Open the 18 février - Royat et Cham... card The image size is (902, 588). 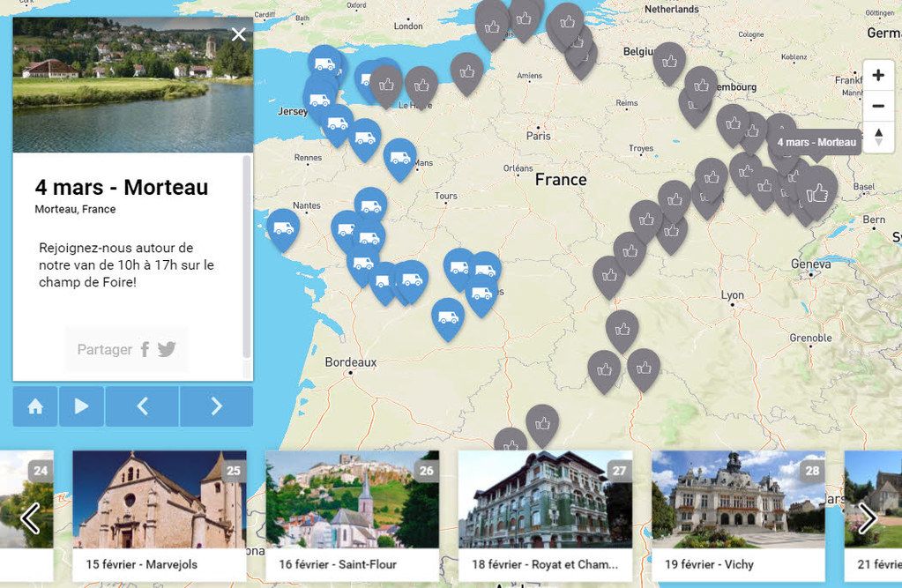(x=545, y=516)
